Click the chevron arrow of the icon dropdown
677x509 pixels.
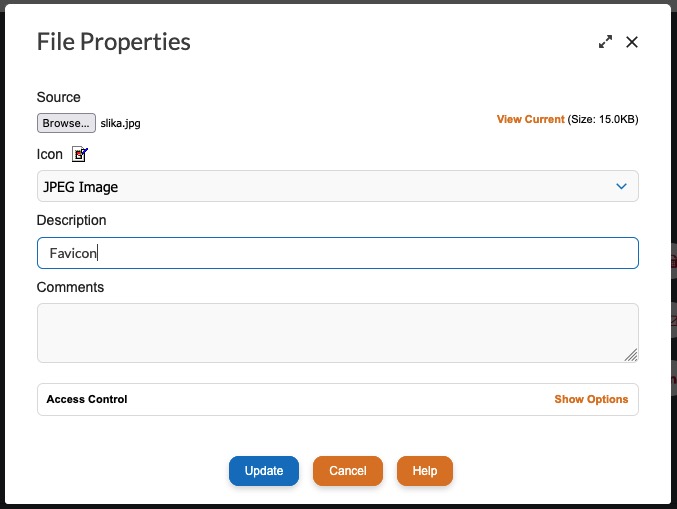click(621, 186)
